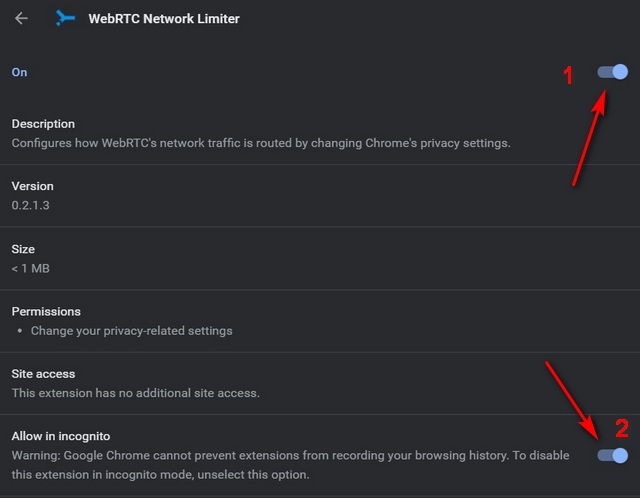640x498 pixels.
Task: Disable the Allow in incognito switch
Action: (x=612, y=456)
